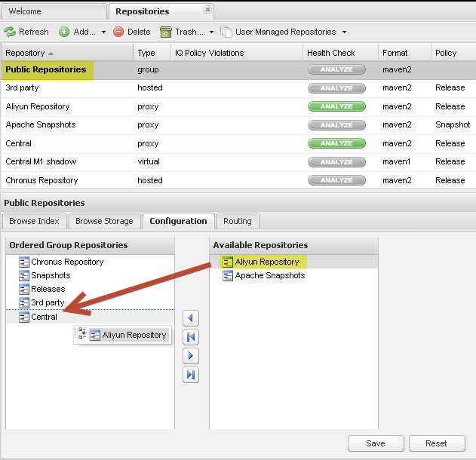Viewport: 476px width, 460px height.
Task: Click the group type cell
Action: pyautogui.click(x=148, y=70)
